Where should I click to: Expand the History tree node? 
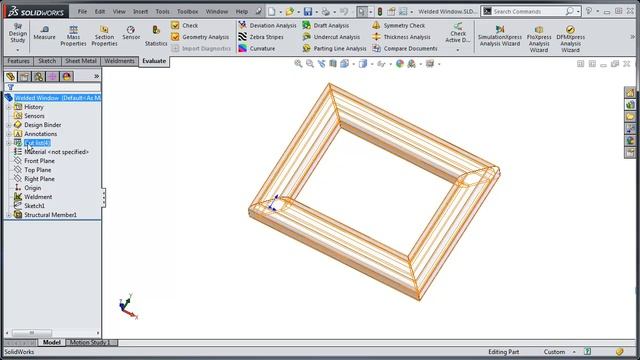(9, 107)
